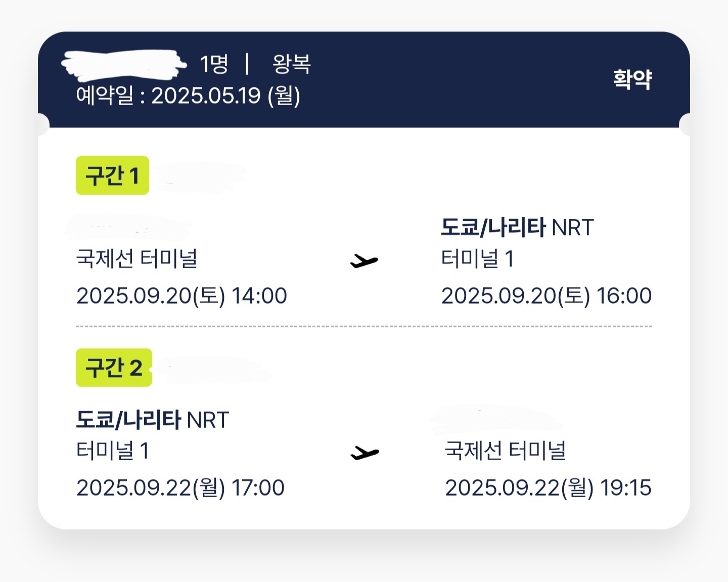Select departure time 2025.09.22(월) 17:00
Viewport: 728px width, 582px height.
coord(180,488)
